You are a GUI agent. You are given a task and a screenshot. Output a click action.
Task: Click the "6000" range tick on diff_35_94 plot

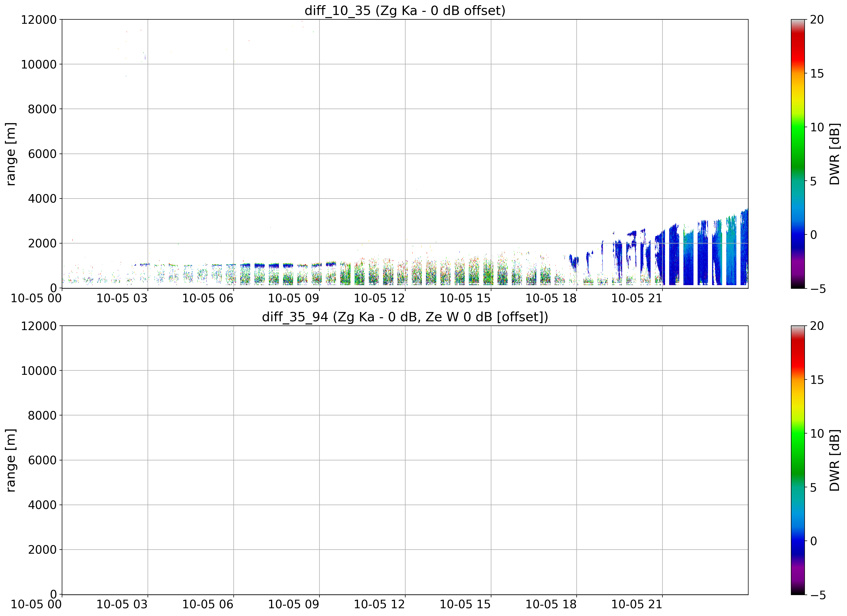[42, 460]
